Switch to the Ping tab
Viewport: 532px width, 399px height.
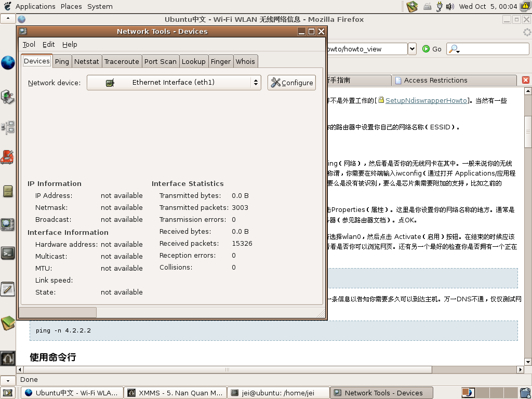coord(62,61)
